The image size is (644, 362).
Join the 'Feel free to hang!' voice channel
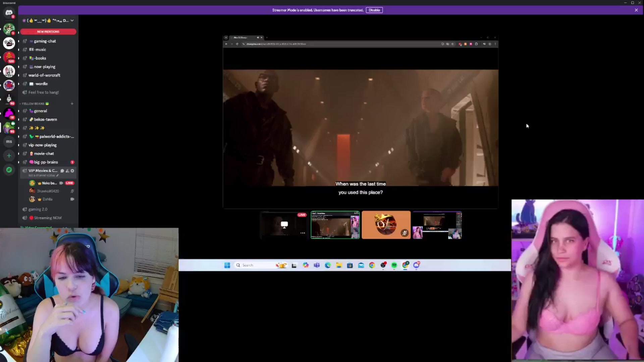coord(48,92)
